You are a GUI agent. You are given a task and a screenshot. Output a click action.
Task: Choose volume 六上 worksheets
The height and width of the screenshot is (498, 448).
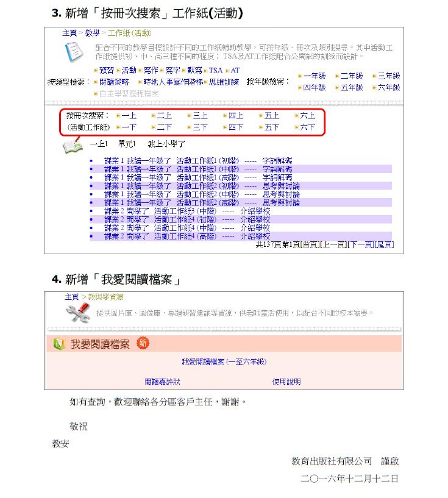coord(308,115)
